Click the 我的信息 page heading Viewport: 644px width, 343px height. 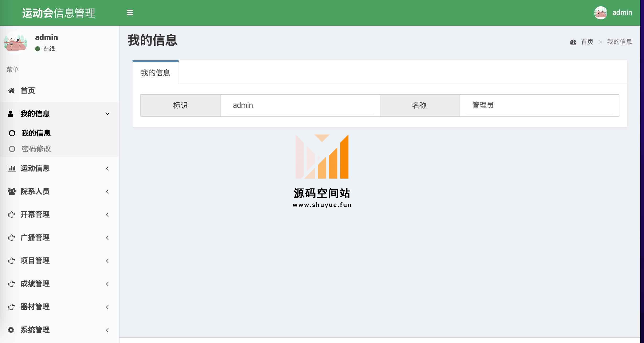152,40
